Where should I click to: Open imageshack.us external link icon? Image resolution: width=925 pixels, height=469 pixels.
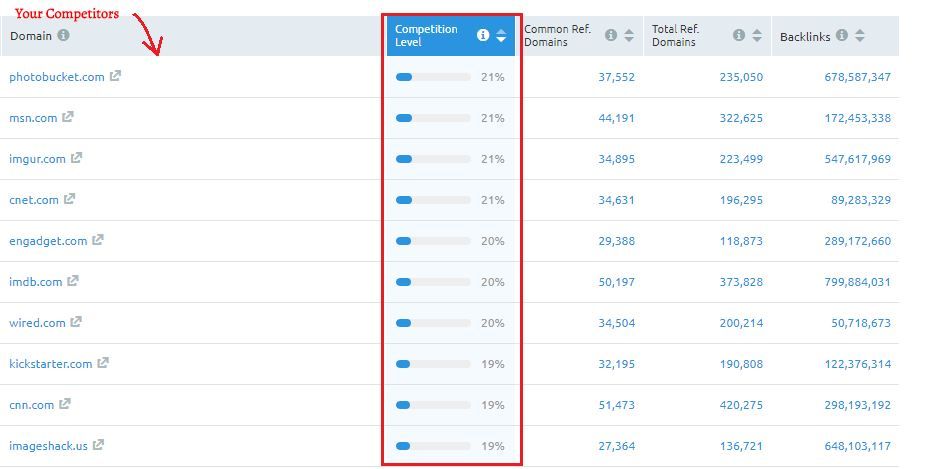coord(99,445)
